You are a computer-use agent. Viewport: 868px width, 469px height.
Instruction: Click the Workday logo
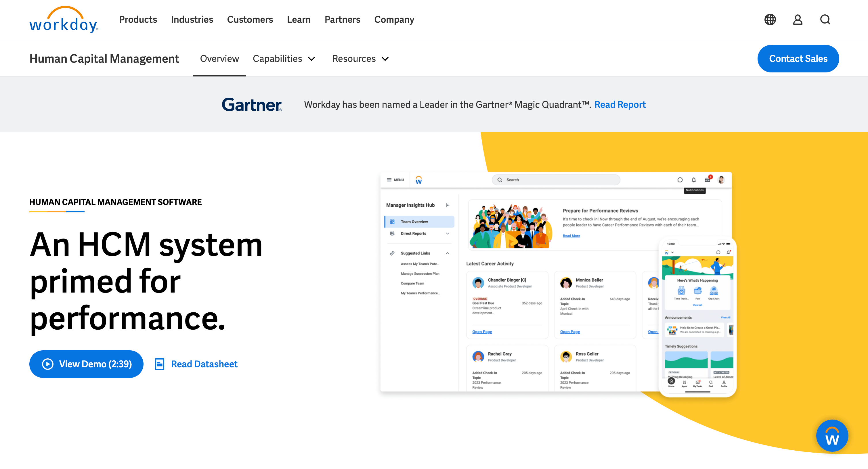64,20
